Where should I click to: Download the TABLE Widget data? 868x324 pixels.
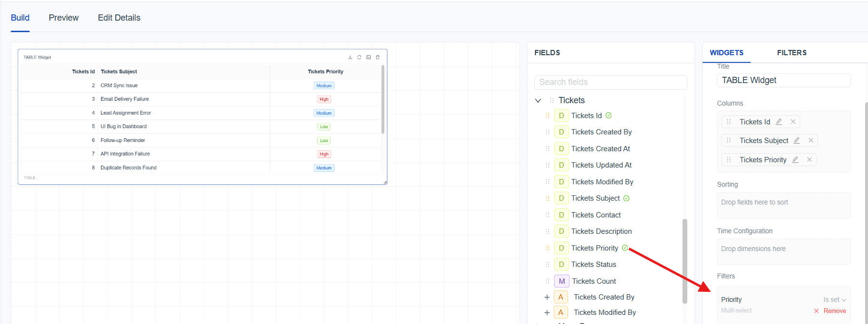pos(350,57)
